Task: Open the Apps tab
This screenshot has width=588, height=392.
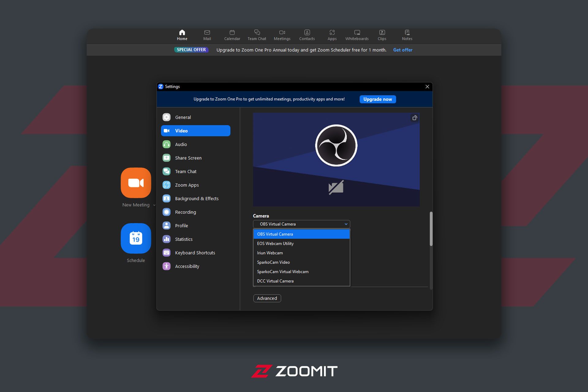Action: [x=332, y=35]
